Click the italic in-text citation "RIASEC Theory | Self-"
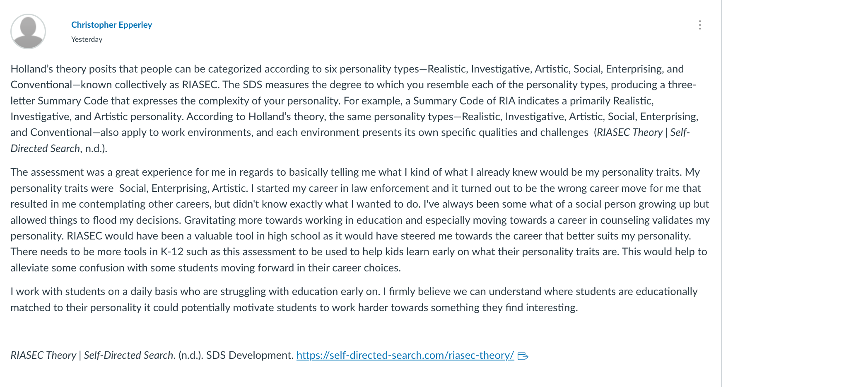 coord(643,133)
